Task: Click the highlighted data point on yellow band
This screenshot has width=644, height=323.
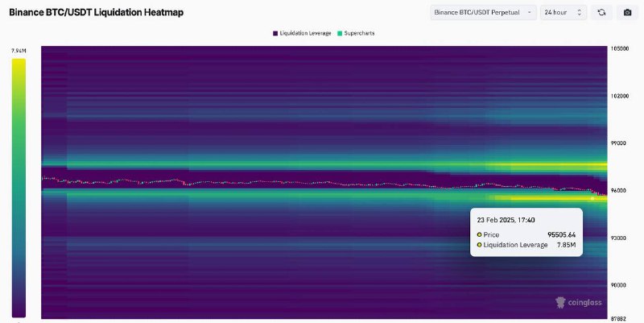Action: tap(592, 199)
